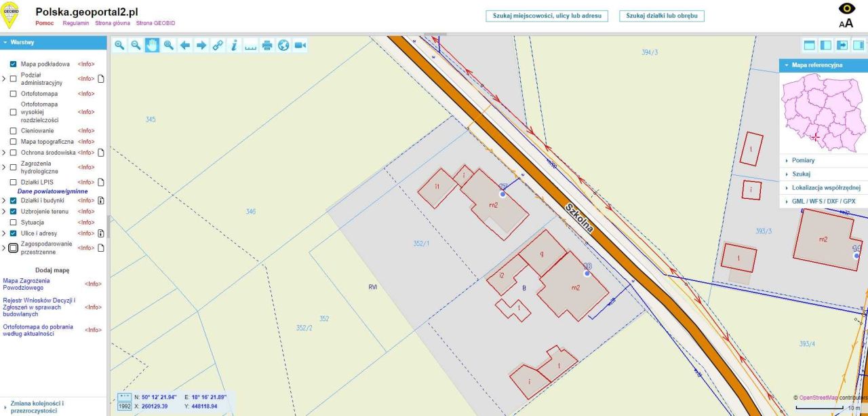Enable Podział administracyjny layer checkbox
868x416 pixels.
coord(13,79)
